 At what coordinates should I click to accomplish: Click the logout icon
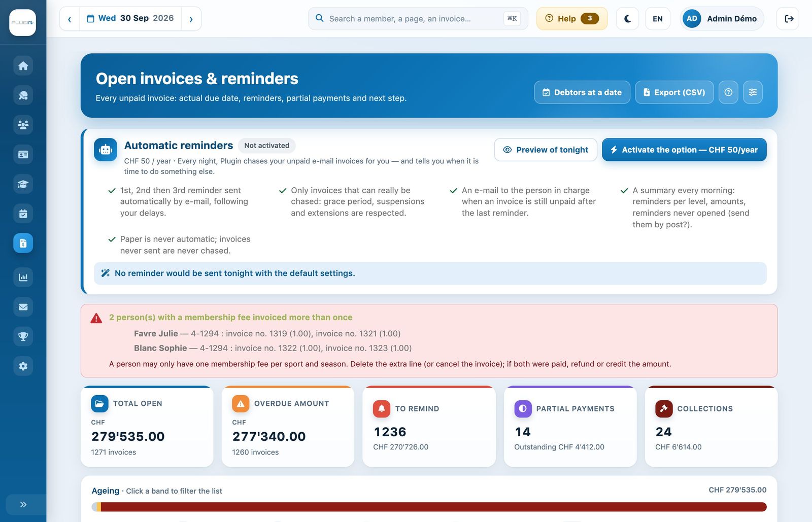(x=788, y=19)
